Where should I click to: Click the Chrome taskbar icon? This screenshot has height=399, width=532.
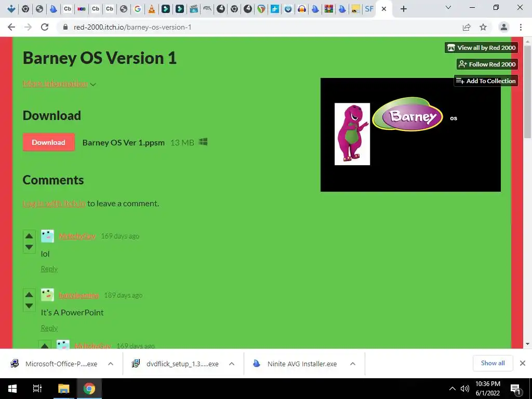[89, 389]
